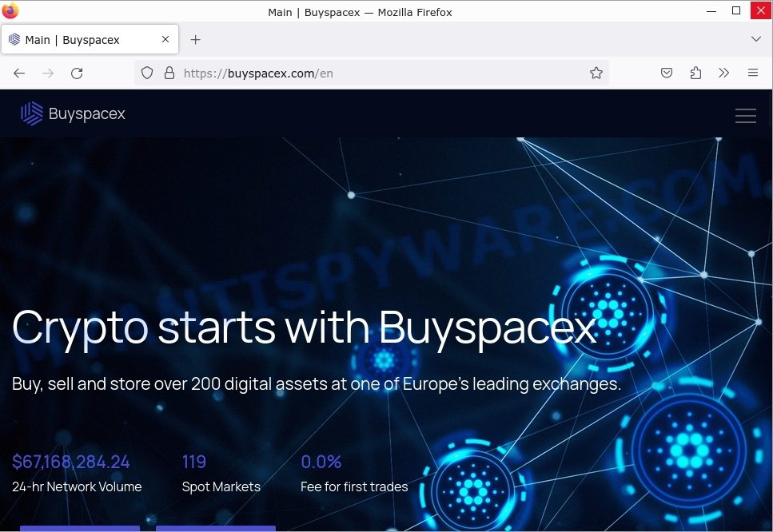Screen dimensions: 773x532
Task: Open a new tab
Action: pyautogui.click(x=195, y=39)
